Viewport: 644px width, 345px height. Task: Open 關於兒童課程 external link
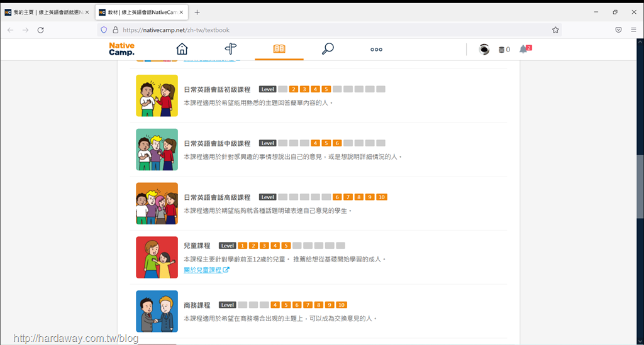pos(206,270)
